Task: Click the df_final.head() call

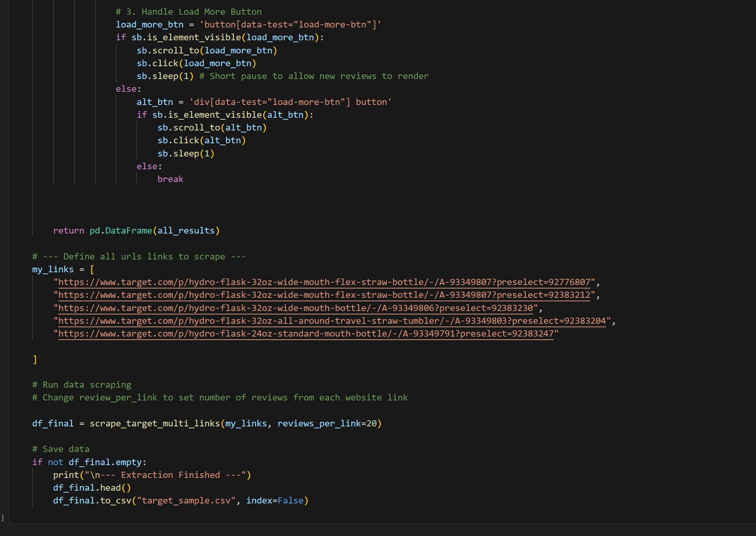Action: (92, 488)
